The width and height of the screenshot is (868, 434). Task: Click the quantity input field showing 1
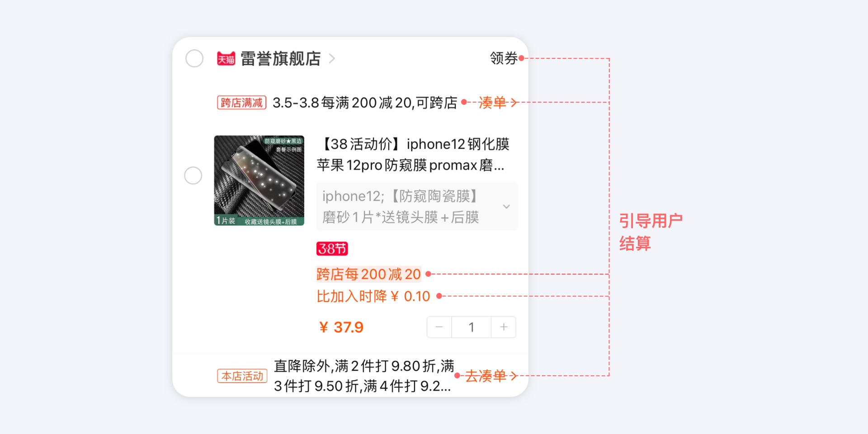[472, 327]
